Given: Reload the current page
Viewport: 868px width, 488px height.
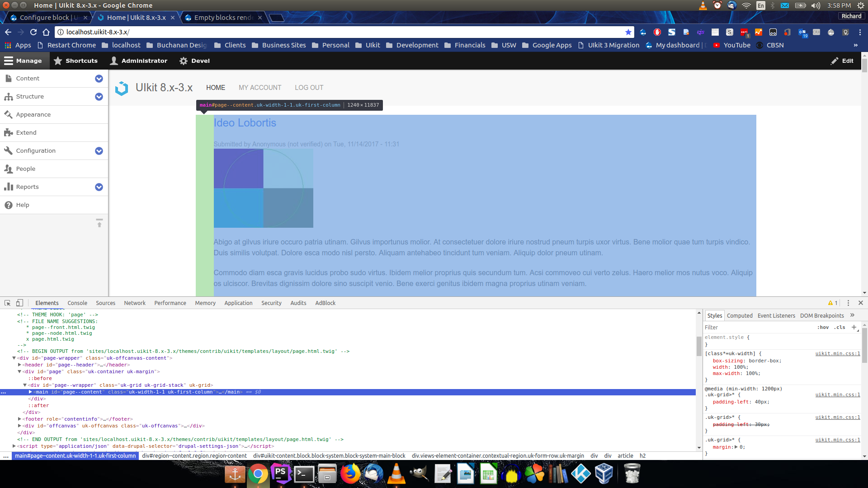Looking at the screenshot, I should [x=33, y=32].
